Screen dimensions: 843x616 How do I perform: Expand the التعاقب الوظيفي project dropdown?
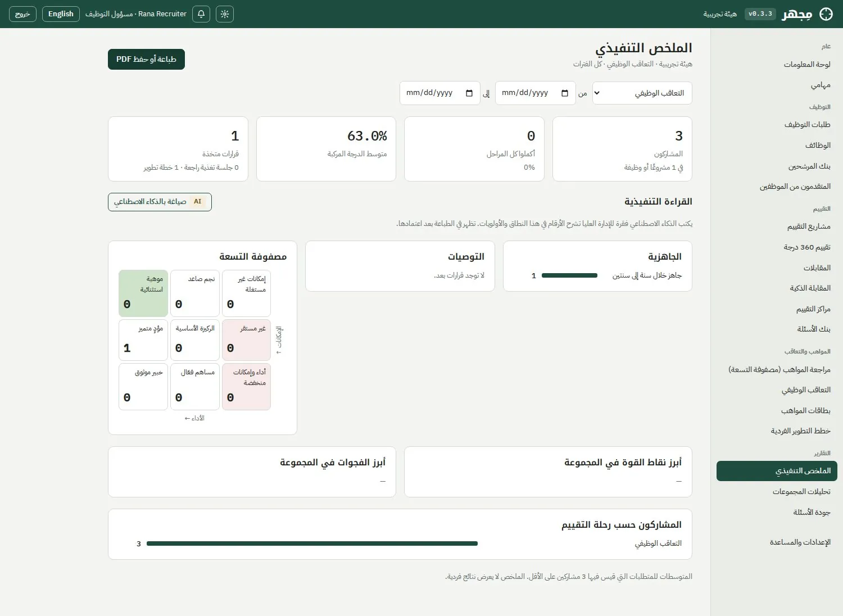pyautogui.click(x=642, y=93)
